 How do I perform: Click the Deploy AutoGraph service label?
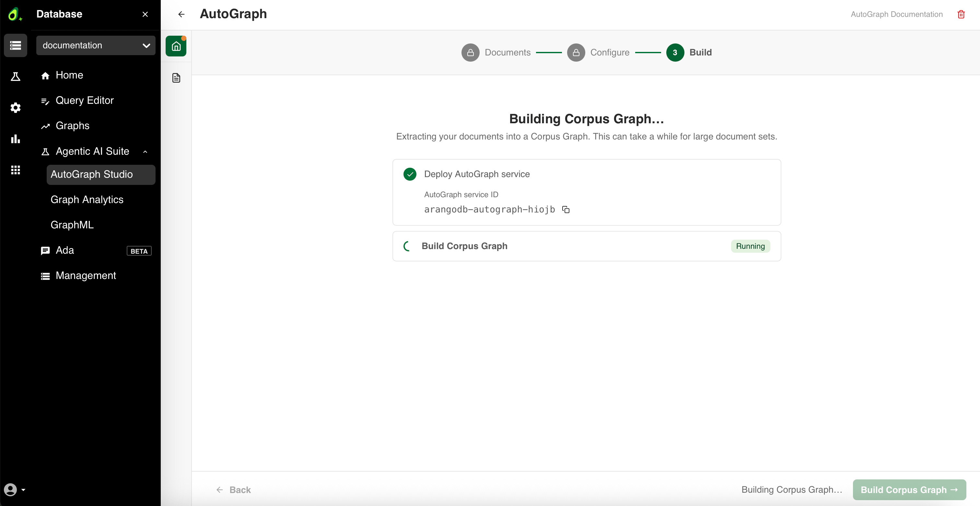(477, 175)
